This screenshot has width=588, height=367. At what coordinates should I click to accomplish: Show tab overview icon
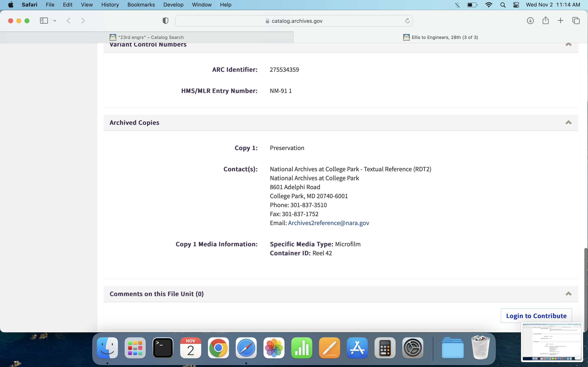click(x=576, y=21)
